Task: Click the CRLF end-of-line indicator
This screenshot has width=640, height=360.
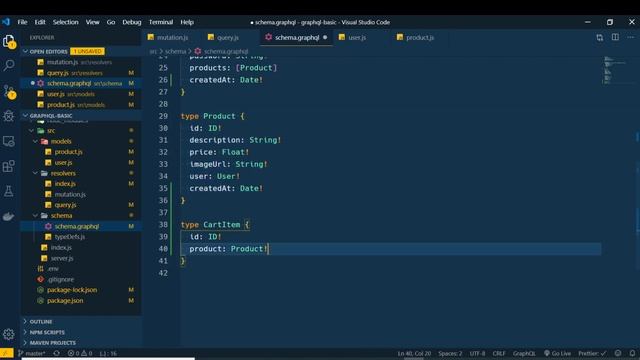Action: coord(499,353)
